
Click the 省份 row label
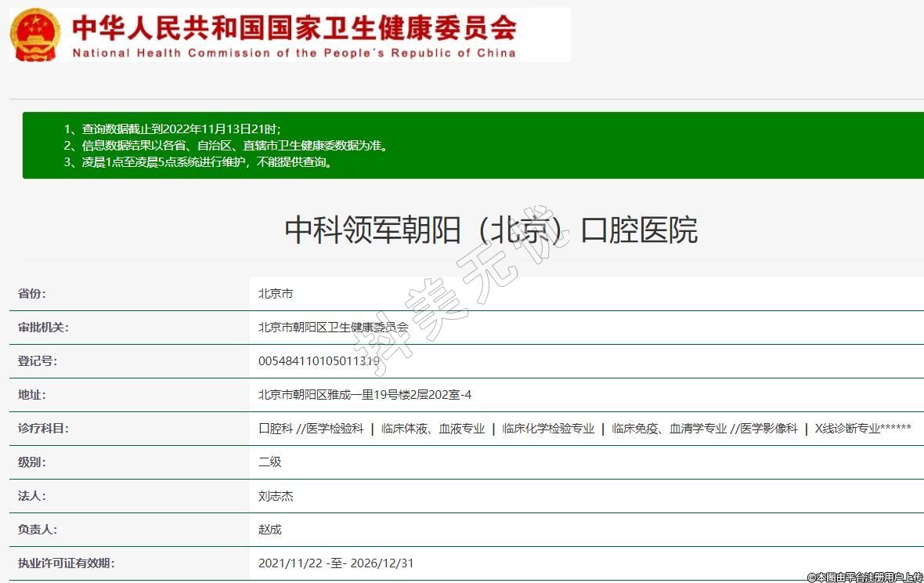pos(32,294)
